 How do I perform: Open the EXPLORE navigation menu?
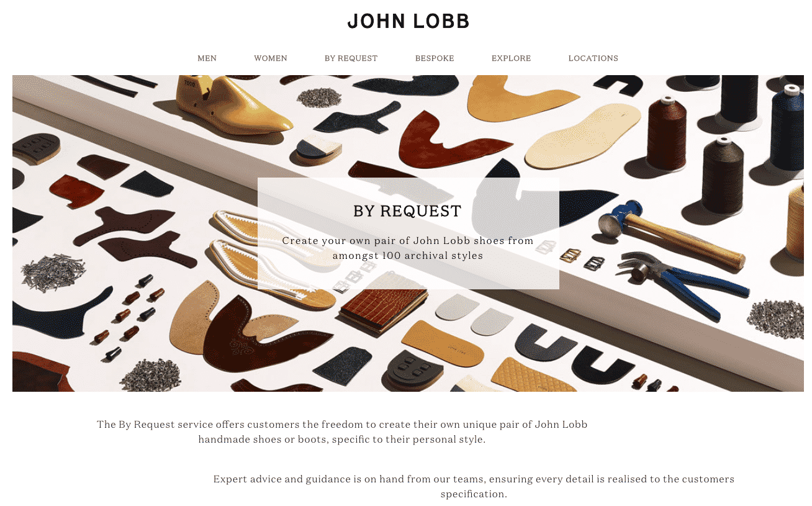point(511,58)
